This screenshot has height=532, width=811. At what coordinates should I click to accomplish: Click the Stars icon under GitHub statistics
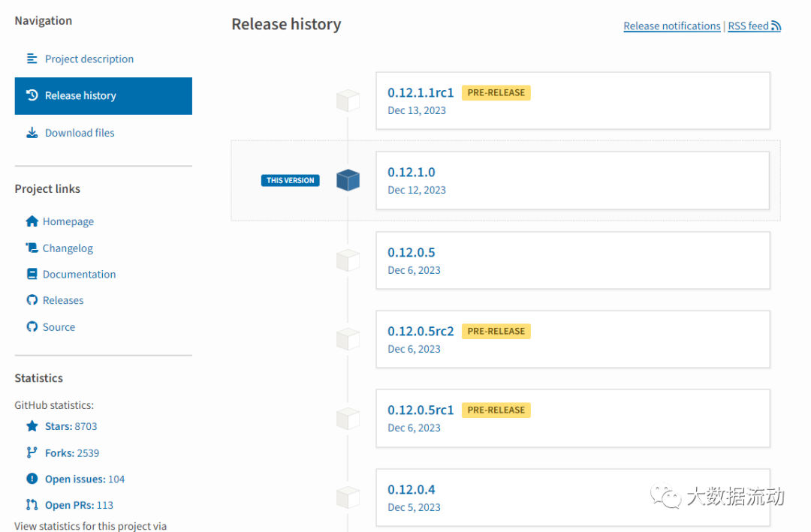point(30,425)
